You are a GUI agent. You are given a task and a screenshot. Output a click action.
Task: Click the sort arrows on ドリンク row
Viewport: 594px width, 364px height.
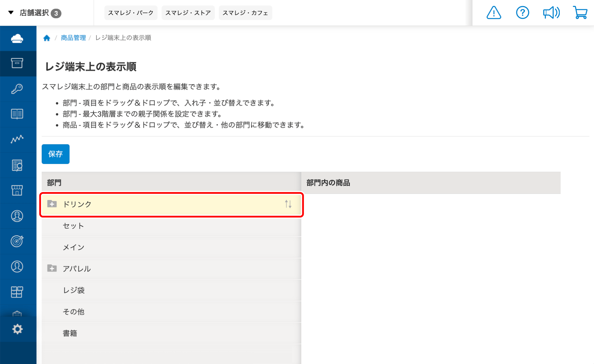(x=288, y=204)
